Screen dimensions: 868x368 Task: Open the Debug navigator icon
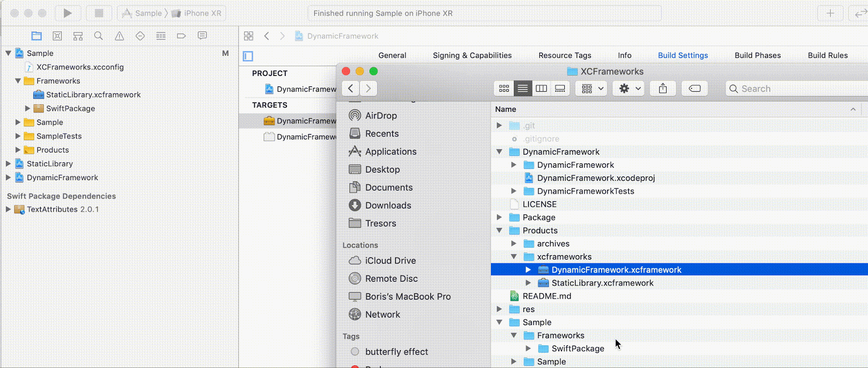[x=161, y=36]
